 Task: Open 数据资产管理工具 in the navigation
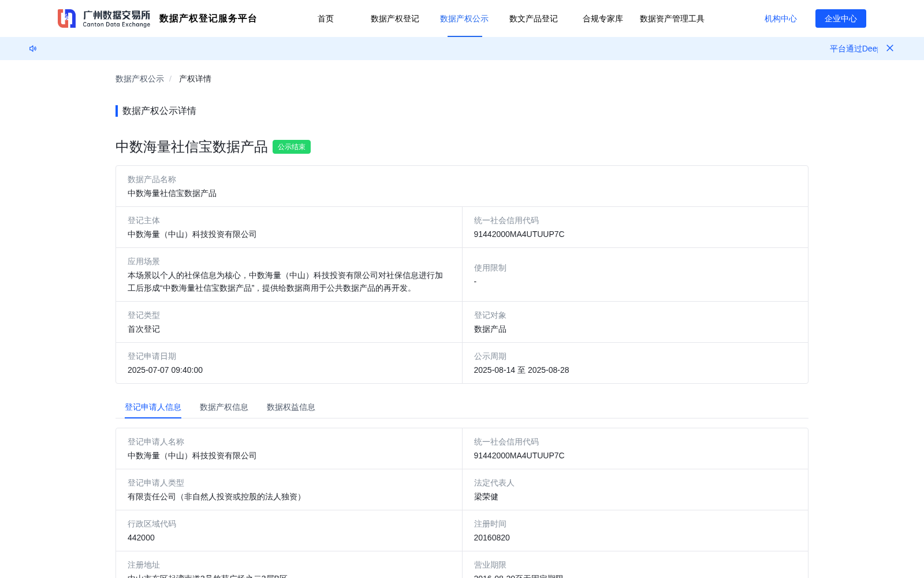pyautogui.click(x=672, y=18)
